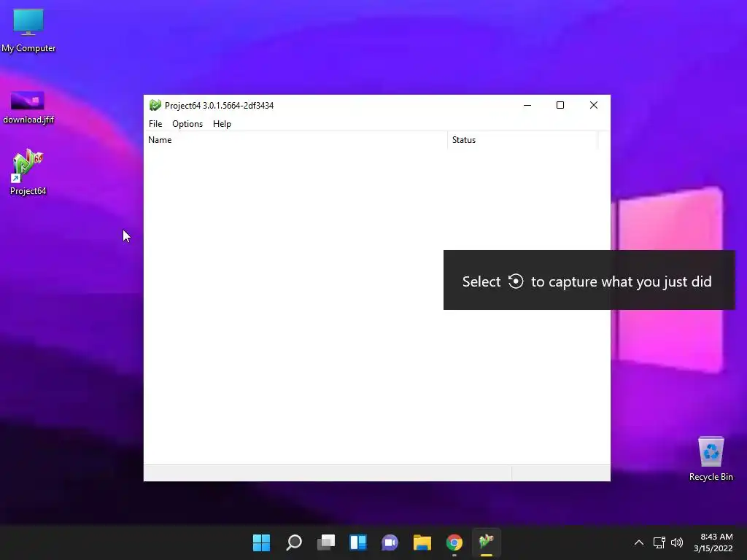
Task: Open the Chat app from taskbar
Action: click(x=390, y=542)
